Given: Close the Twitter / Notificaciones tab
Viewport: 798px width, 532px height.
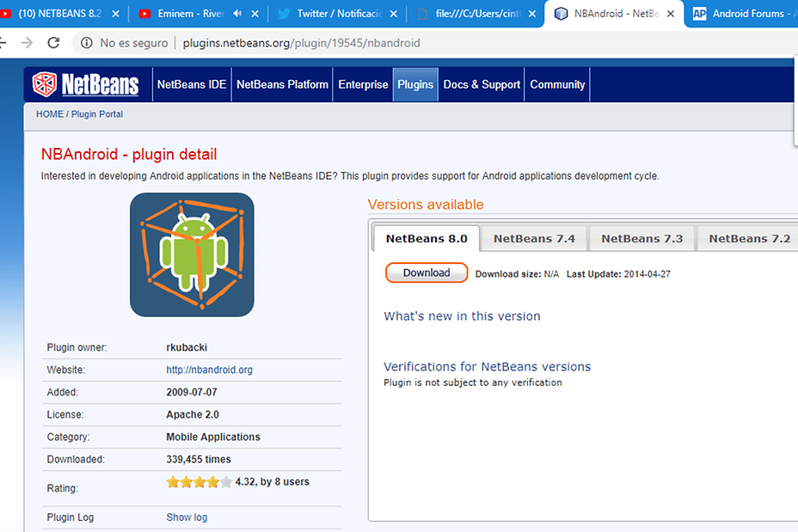Looking at the screenshot, I should (x=393, y=14).
